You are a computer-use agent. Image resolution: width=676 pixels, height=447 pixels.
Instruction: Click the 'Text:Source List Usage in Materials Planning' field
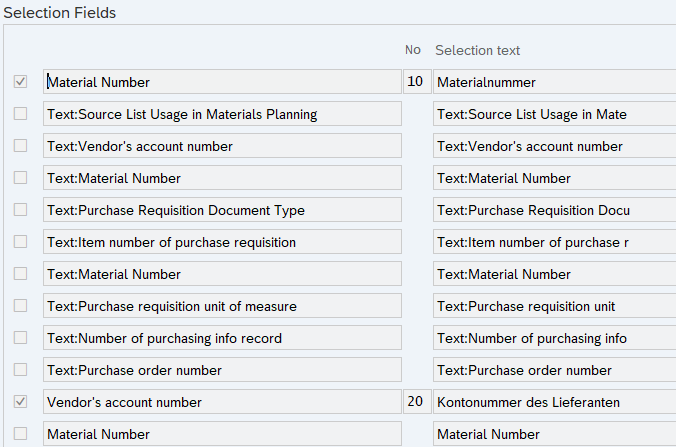[x=222, y=114]
